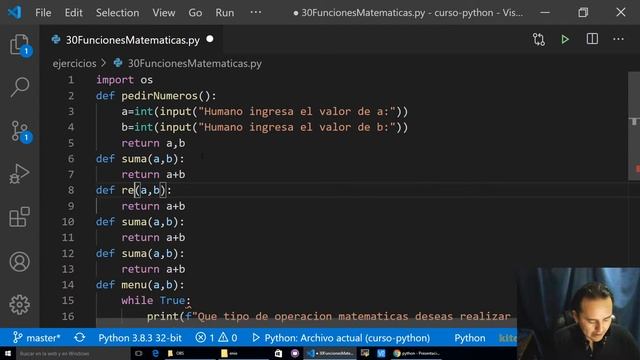
Task: Switch to VS Code taskbar button
Action: click(330, 353)
